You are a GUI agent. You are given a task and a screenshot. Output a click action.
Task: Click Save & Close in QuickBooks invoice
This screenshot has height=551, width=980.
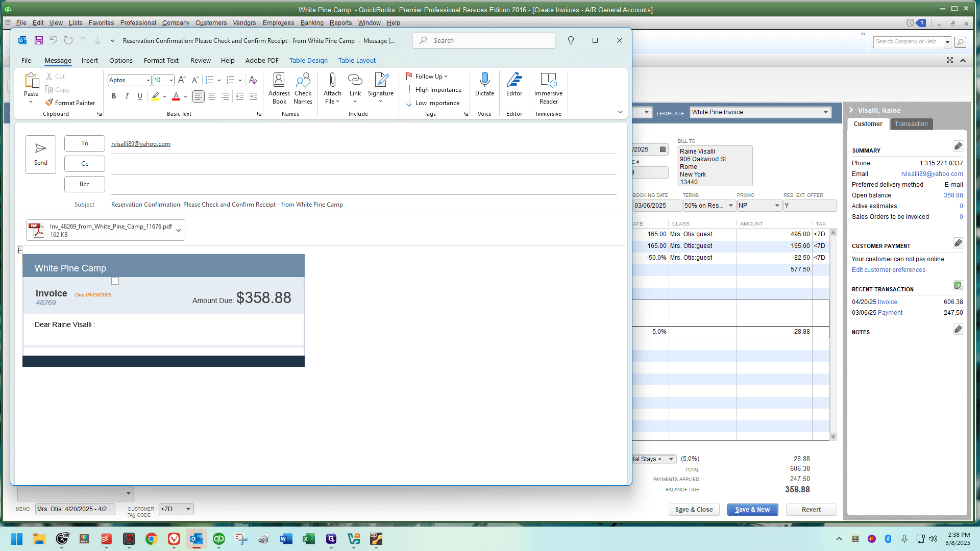tap(694, 510)
